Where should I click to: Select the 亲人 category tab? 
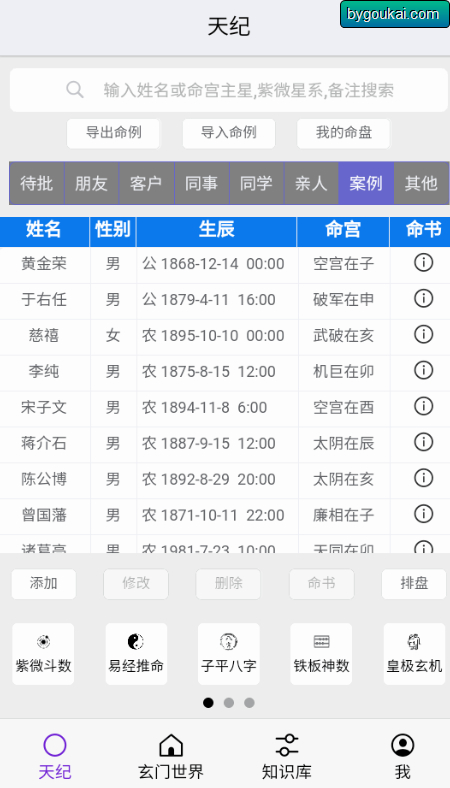[x=311, y=183]
